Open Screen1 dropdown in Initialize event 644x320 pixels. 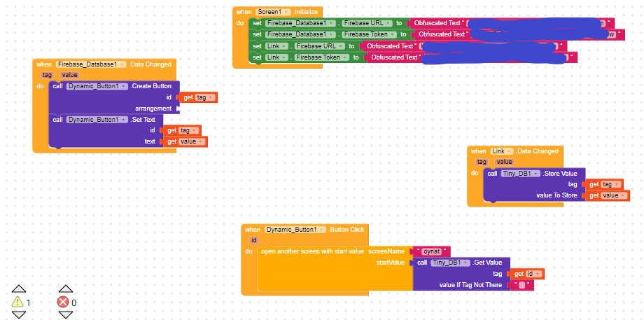coord(273,12)
